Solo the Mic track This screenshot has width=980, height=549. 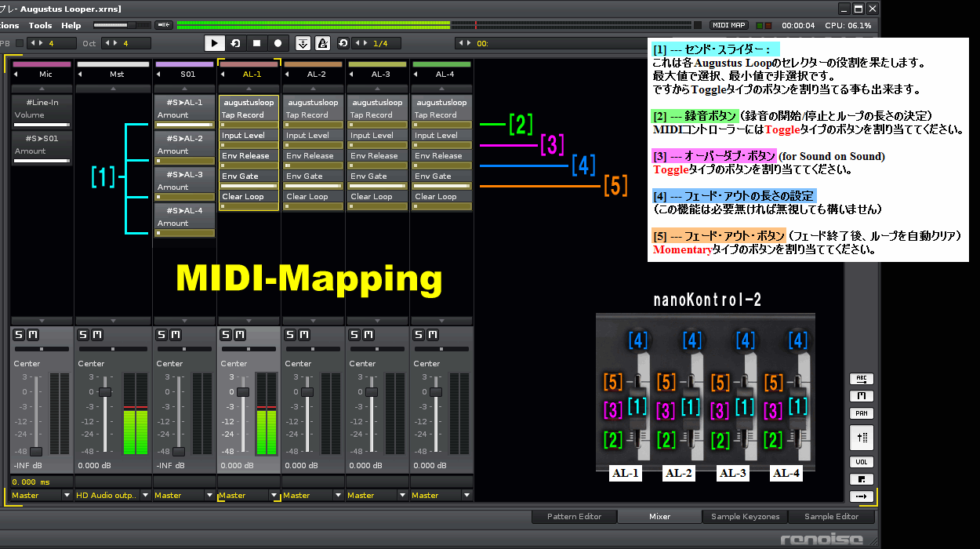coord(19,335)
